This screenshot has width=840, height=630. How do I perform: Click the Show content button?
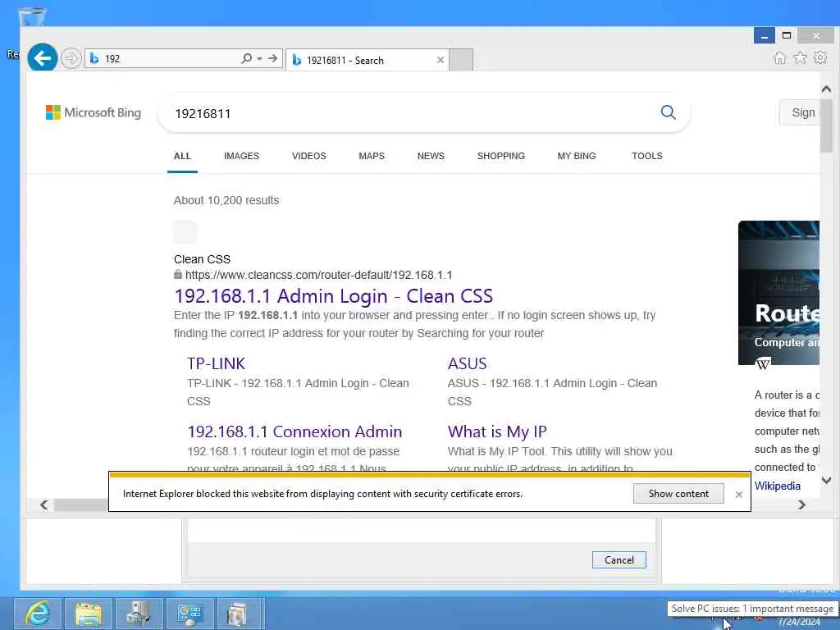point(678,493)
